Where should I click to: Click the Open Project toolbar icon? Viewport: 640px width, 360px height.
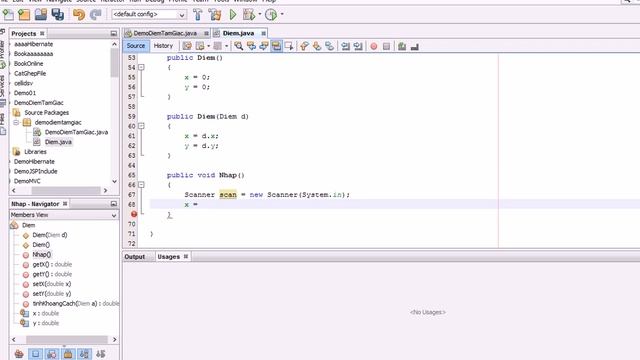pyautogui.click(x=41, y=15)
